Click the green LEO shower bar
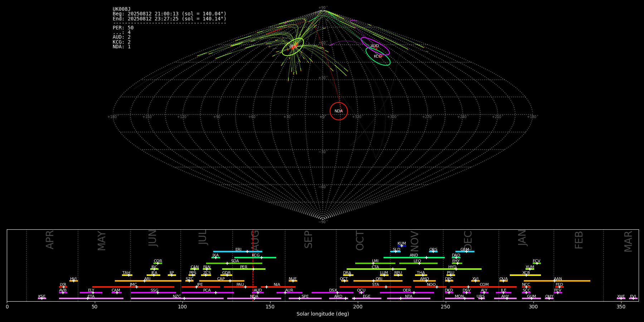644x322 pixels. [418, 263]
